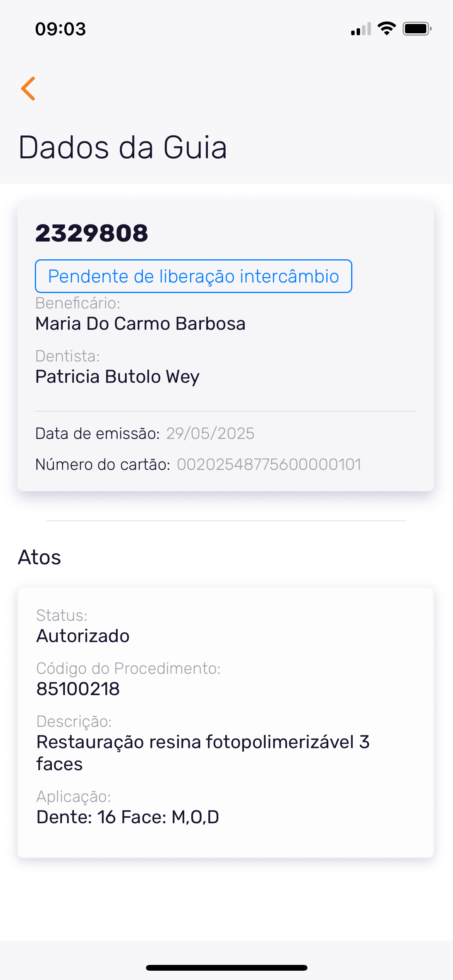The width and height of the screenshot is (453, 980).
Task: Tap the card number value
Action: pos(269,464)
